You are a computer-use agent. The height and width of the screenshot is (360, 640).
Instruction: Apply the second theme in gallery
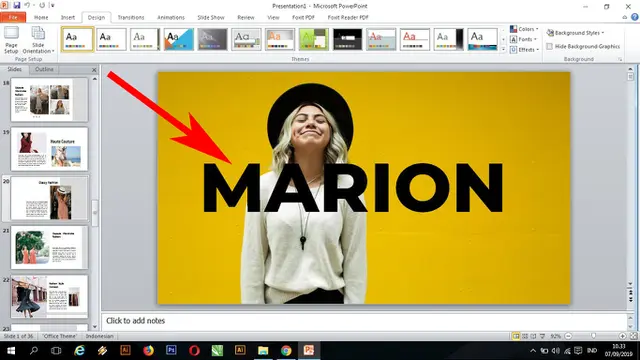[x=111, y=39]
